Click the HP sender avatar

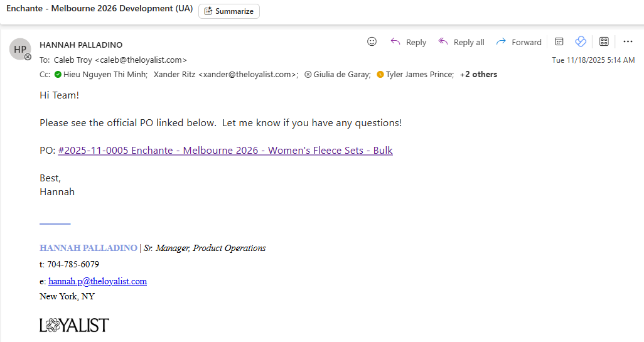point(20,49)
